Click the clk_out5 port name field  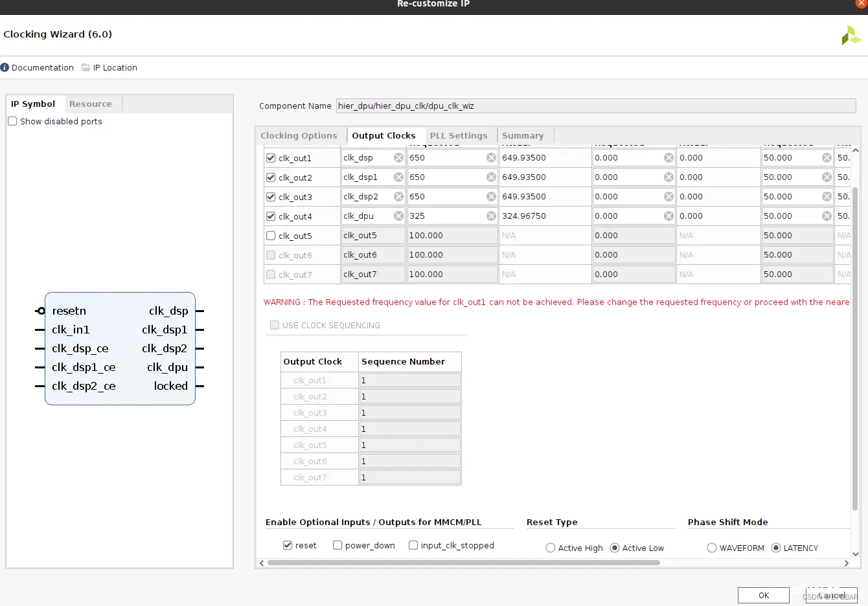click(374, 236)
